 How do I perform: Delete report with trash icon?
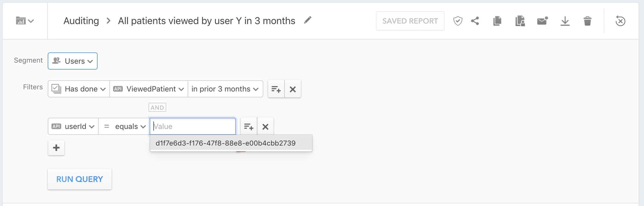pos(587,21)
